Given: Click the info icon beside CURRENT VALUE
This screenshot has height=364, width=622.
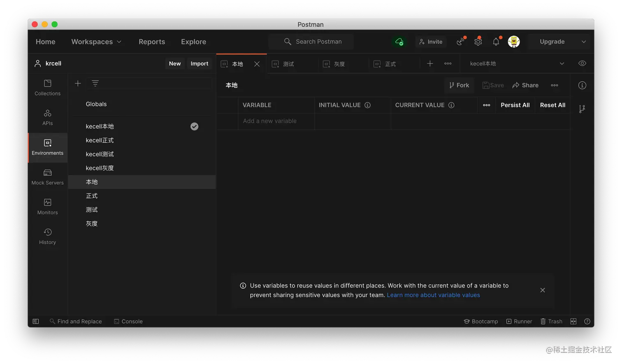Looking at the screenshot, I should pos(451,105).
